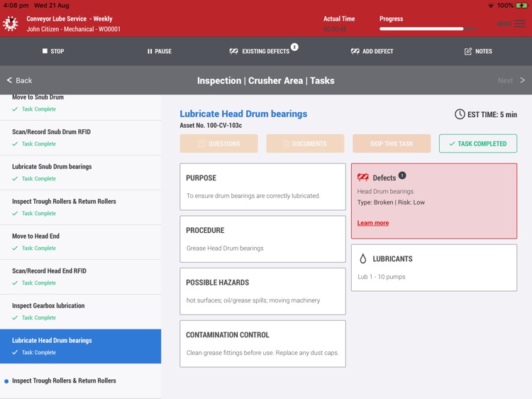Select Inspect Gearbox lubrication task
Viewport: 532px width, 399px height.
point(80,312)
